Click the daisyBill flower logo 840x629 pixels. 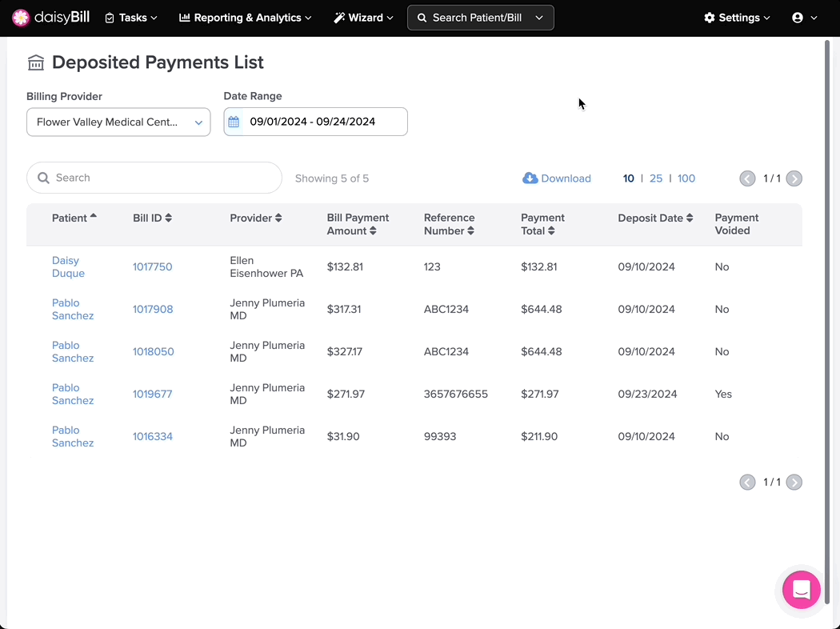pyautogui.click(x=21, y=18)
